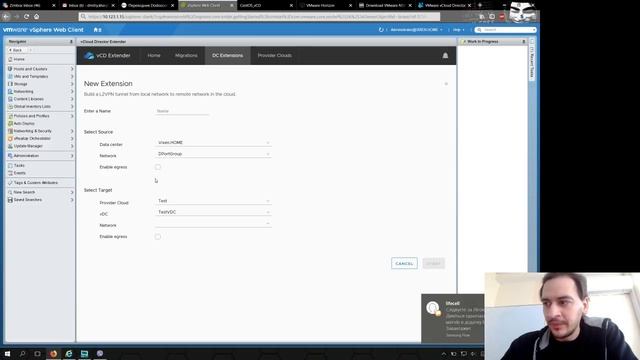Open the notifications bell in vCD Extender
This screenshot has width=640, height=360.
pos(445,56)
